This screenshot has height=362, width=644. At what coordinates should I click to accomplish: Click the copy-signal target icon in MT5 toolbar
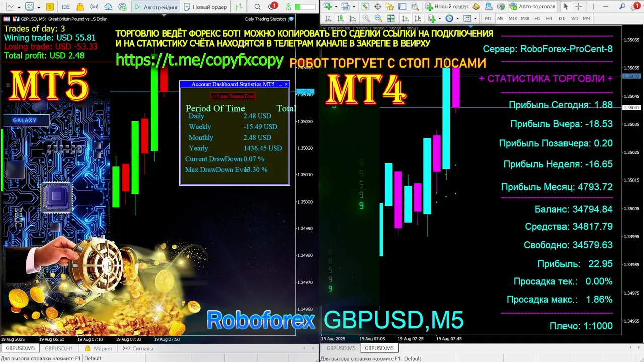123,7
